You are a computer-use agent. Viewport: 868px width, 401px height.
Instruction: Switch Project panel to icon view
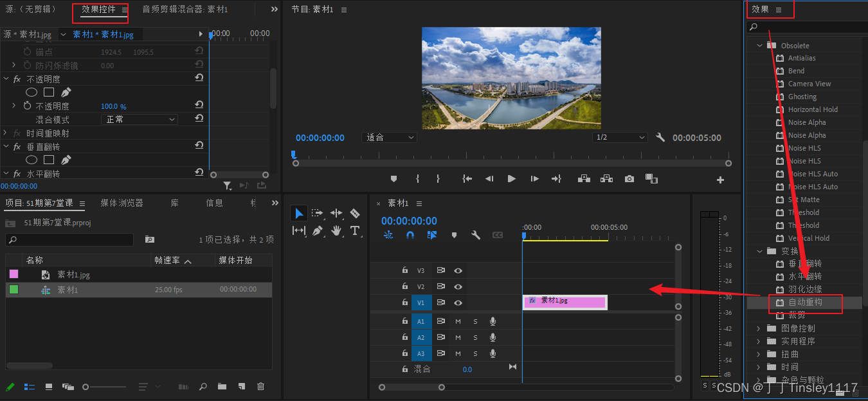(49, 387)
